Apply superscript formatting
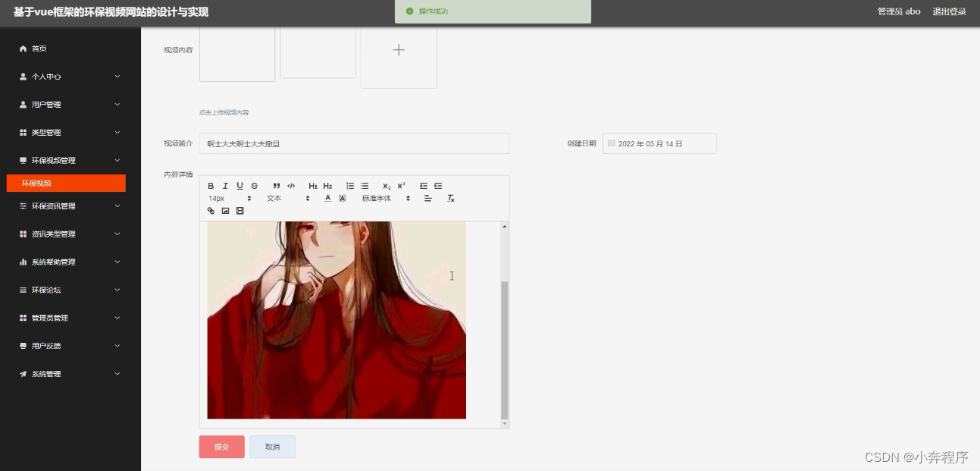 tap(402, 186)
